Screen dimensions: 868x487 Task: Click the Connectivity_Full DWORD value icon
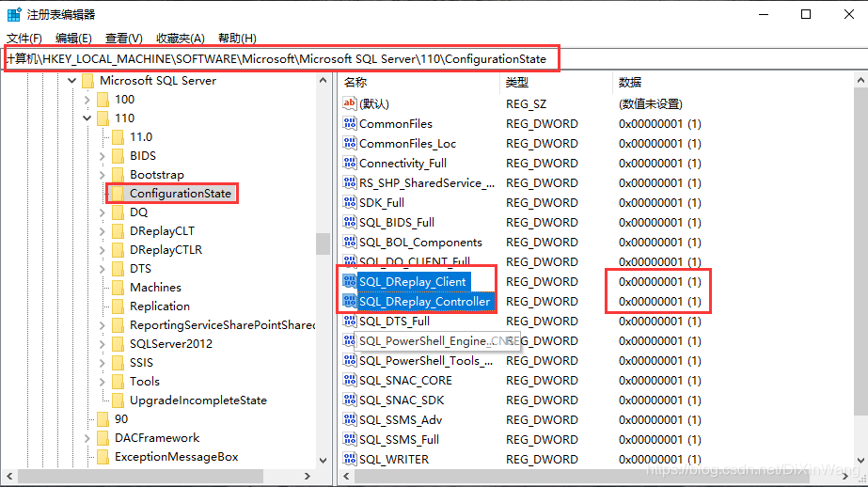click(x=349, y=164)
